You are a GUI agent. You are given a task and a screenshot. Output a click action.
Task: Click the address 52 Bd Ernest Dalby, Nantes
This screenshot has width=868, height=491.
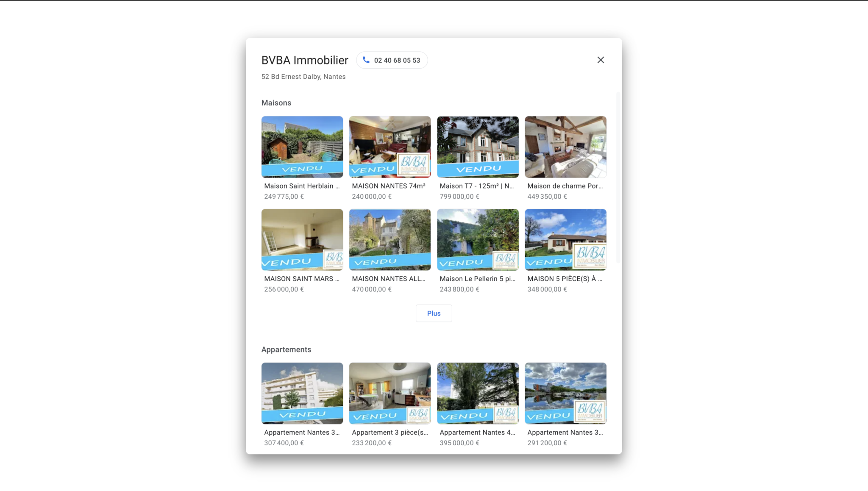point(303,76)
